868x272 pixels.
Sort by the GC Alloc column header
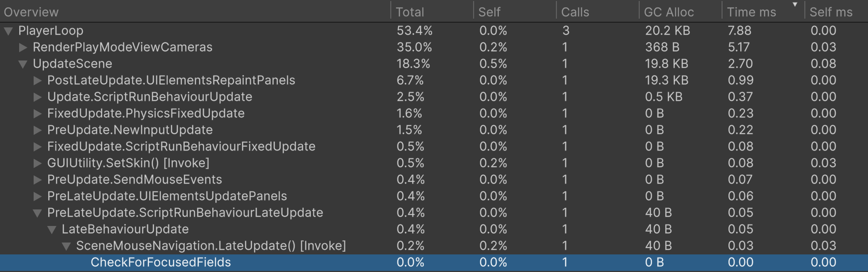pos(669,12)
